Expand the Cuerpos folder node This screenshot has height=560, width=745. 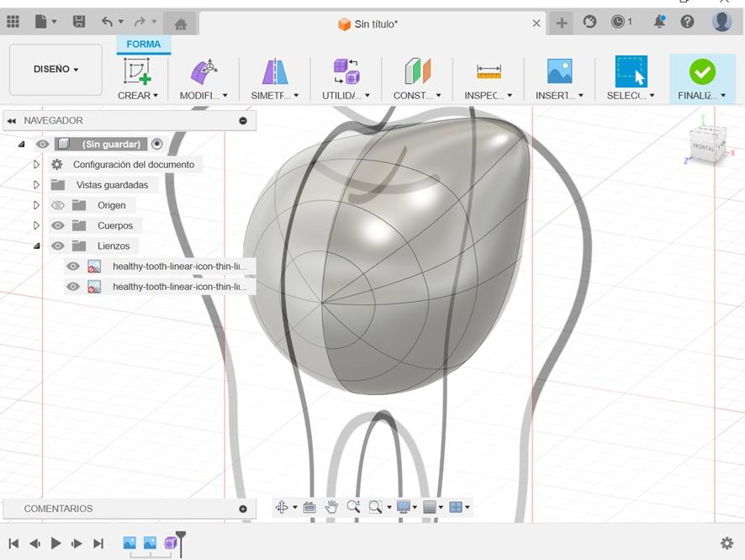(x=37, y=225)
